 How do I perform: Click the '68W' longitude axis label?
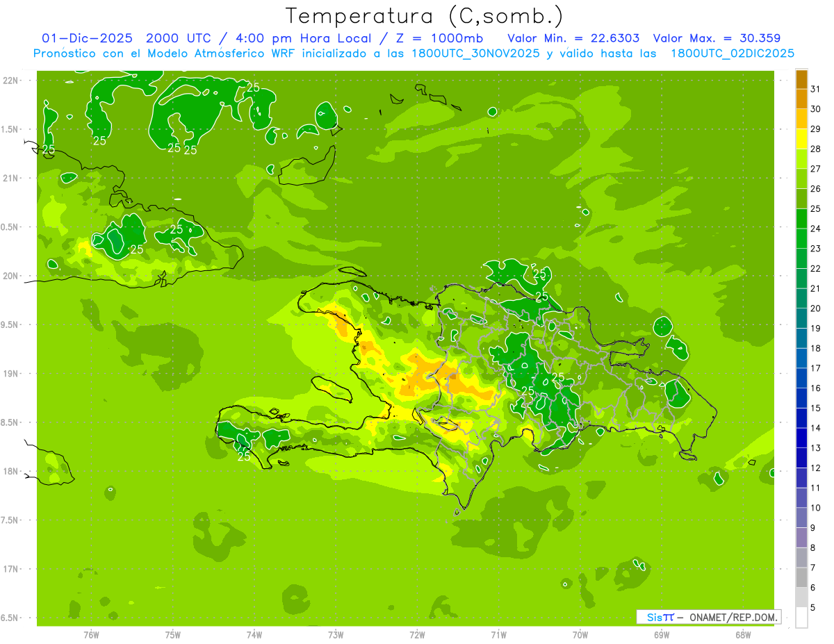pyautogui.click(x=743, y=634)
